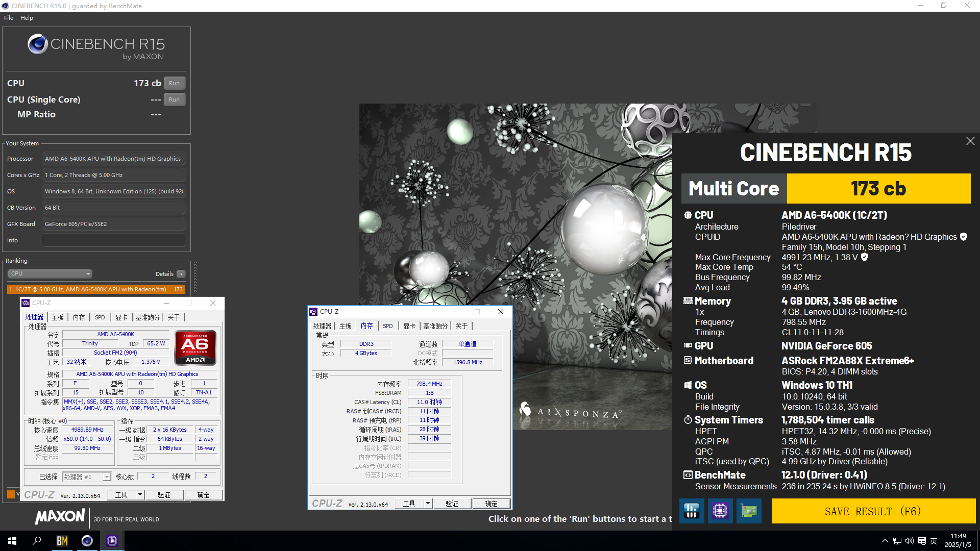980x551 pixels.
Task: Switch to CPU-Z taskbar icon
Action: pos(112,541)
